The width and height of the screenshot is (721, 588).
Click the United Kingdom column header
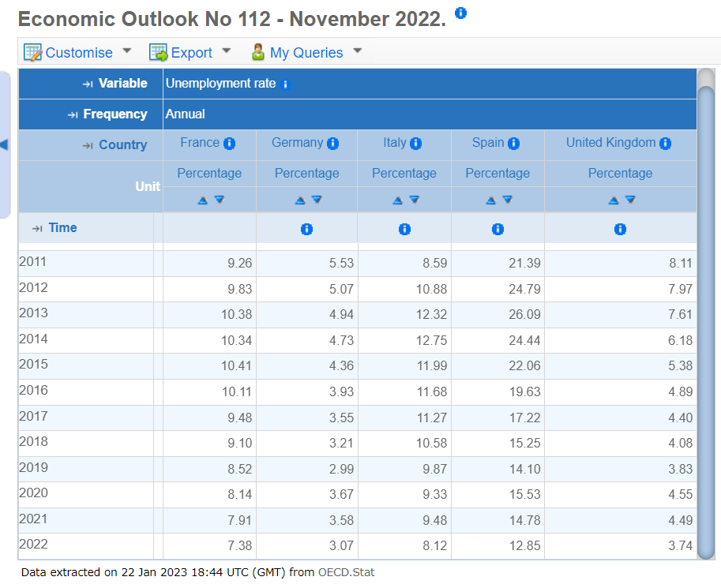pyautogui.click(x=610, y=143)
